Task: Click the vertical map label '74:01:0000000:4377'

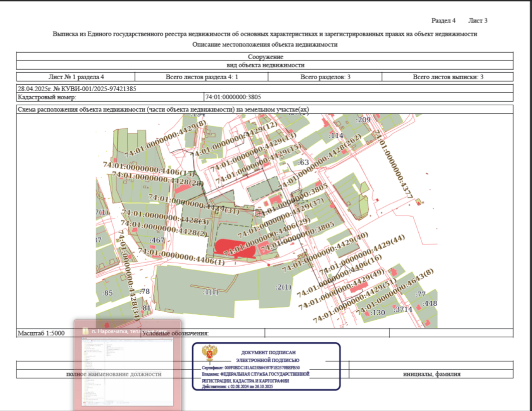Action: pyautogui.click(x=393, y=164)
